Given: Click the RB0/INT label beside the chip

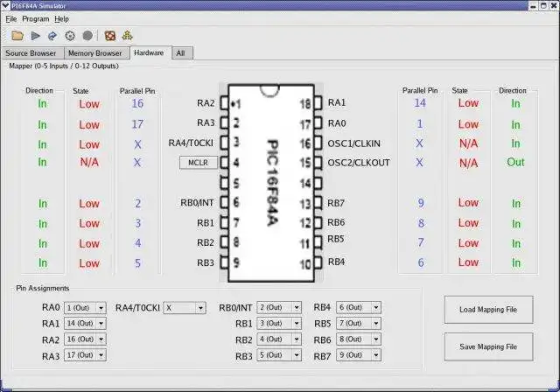Looking at the screenshot, I should point(197,203).
